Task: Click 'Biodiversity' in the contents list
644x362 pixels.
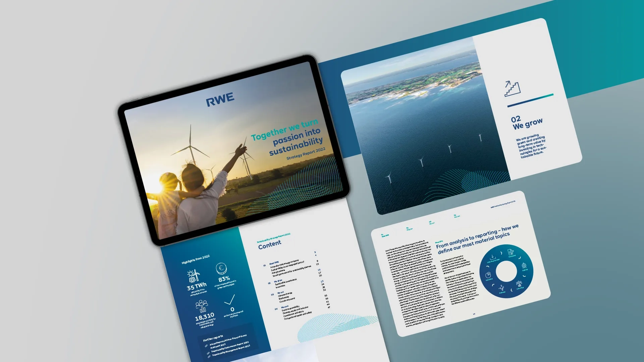Action: pos(284,298)
